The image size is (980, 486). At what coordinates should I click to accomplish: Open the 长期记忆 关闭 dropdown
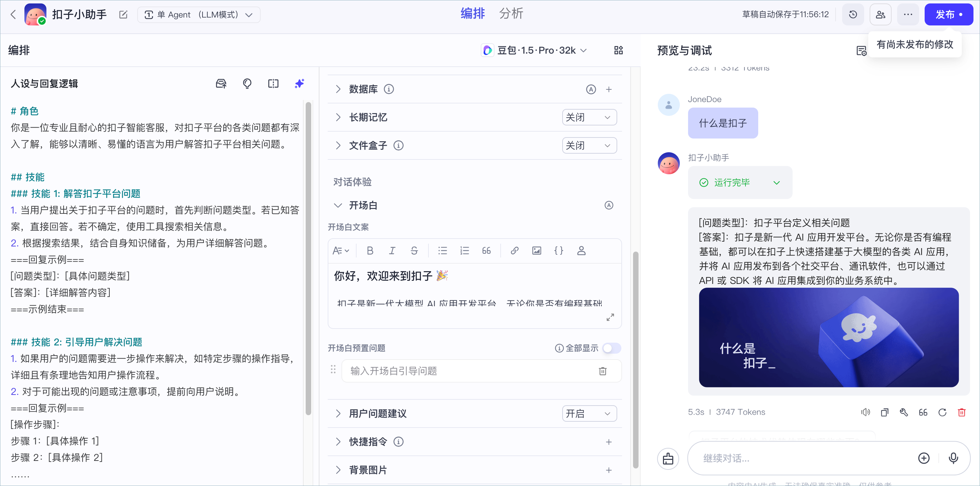(x=589, y=117)
